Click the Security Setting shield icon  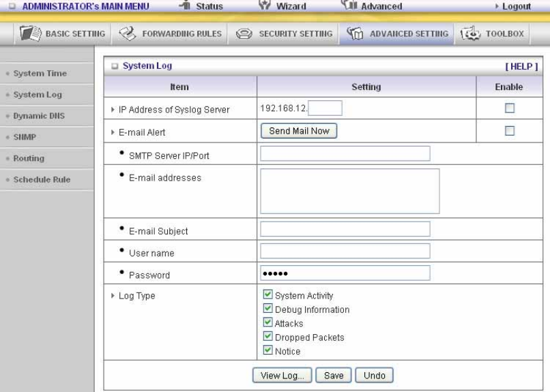244,34
